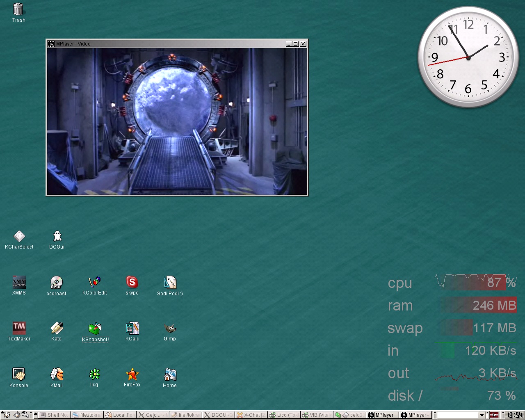Open the licq flower icon
The width and height of the screenshot is (525, 420).
coord(94,377)
